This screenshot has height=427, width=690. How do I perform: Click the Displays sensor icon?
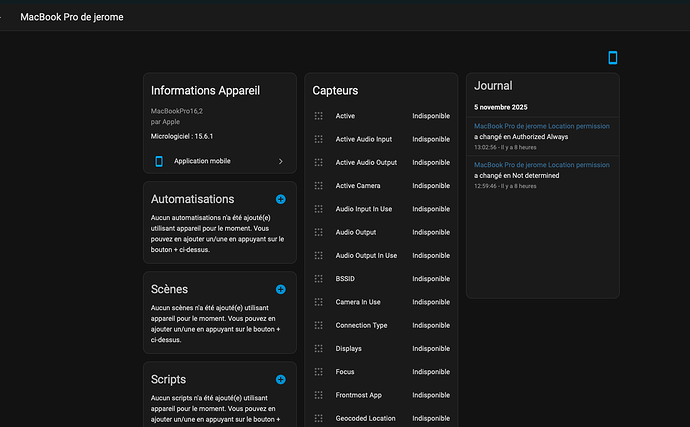point(319,349)
